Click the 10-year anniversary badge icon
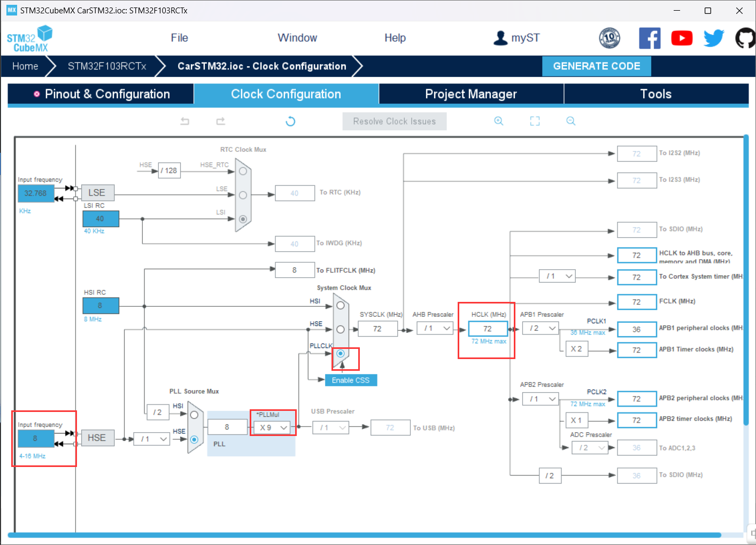Screen dimensions: 756x545 [x=610, y=38]
